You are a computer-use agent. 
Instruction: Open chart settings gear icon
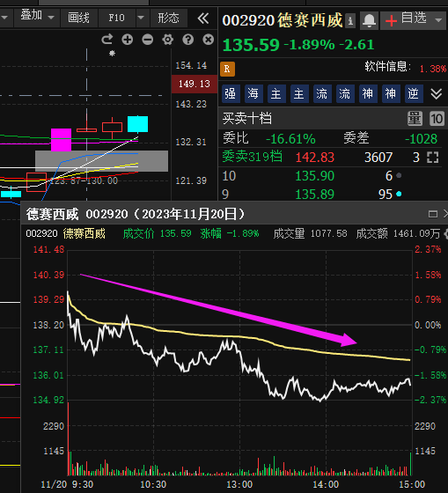coord(167,40)
